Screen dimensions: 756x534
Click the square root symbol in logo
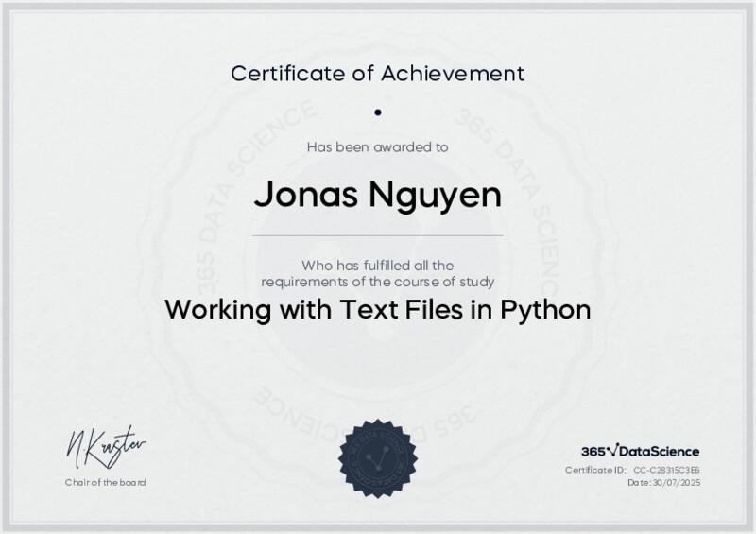(610, 451)
